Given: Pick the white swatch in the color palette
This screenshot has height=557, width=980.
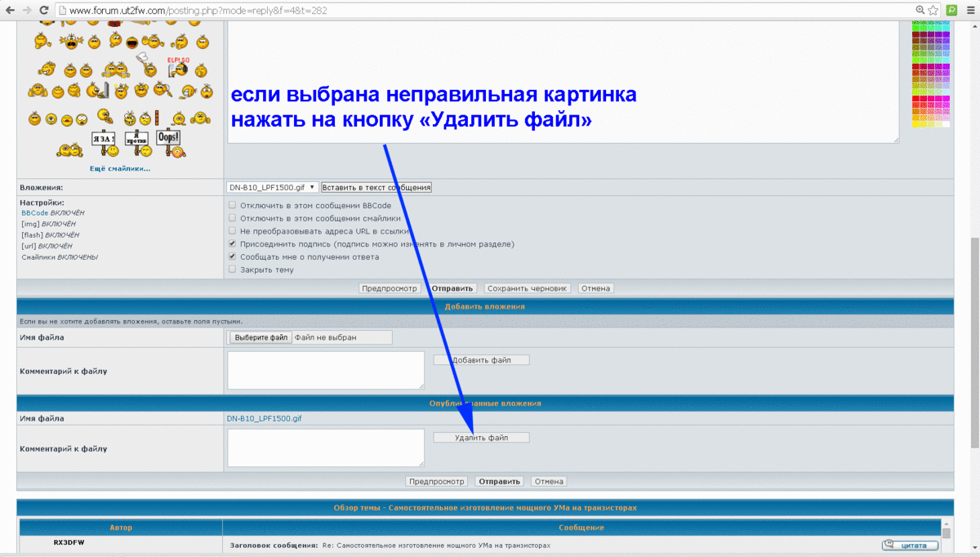Looking at the screenshot, I should click(946, 124).
